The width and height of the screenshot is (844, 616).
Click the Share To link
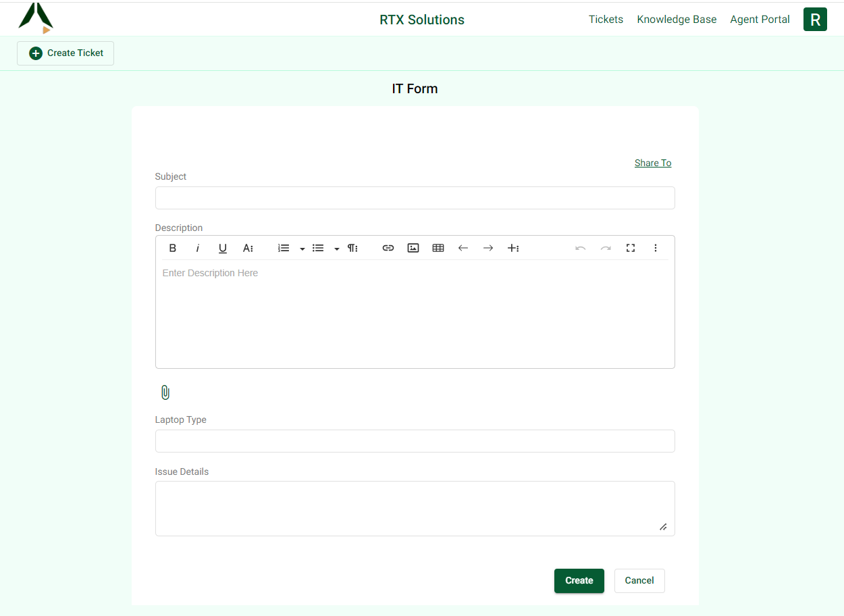click(652, 163)
